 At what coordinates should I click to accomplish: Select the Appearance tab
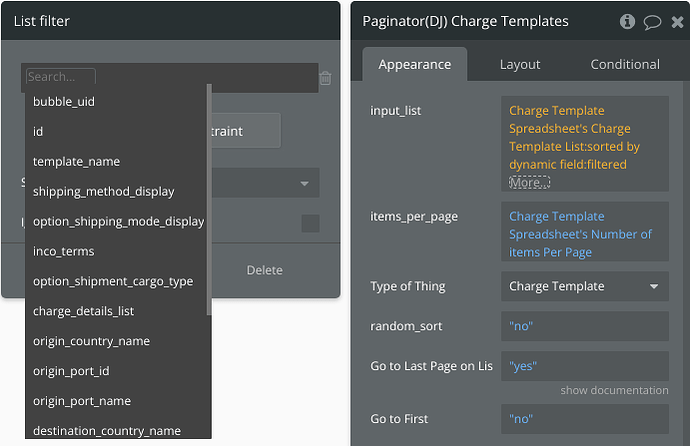click(x=414, y=64)
